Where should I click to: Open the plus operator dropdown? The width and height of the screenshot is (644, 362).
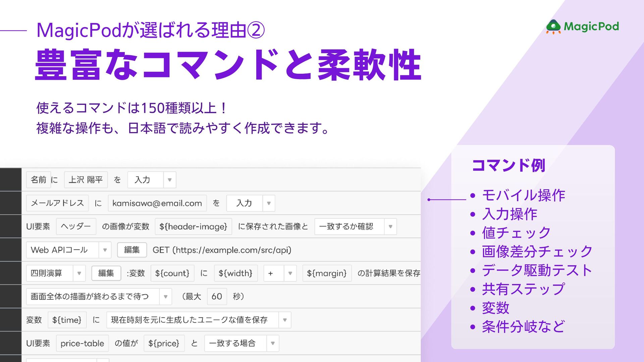click(290, 273)
